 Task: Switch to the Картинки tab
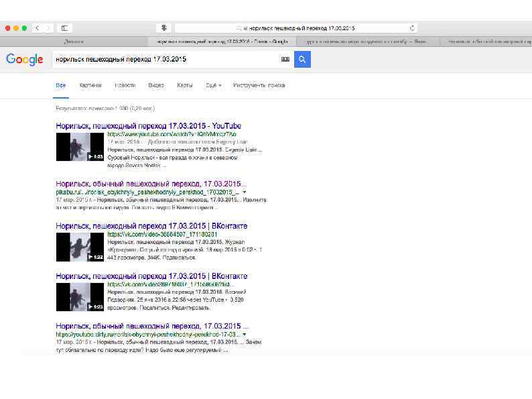click(x=90, y=85)
